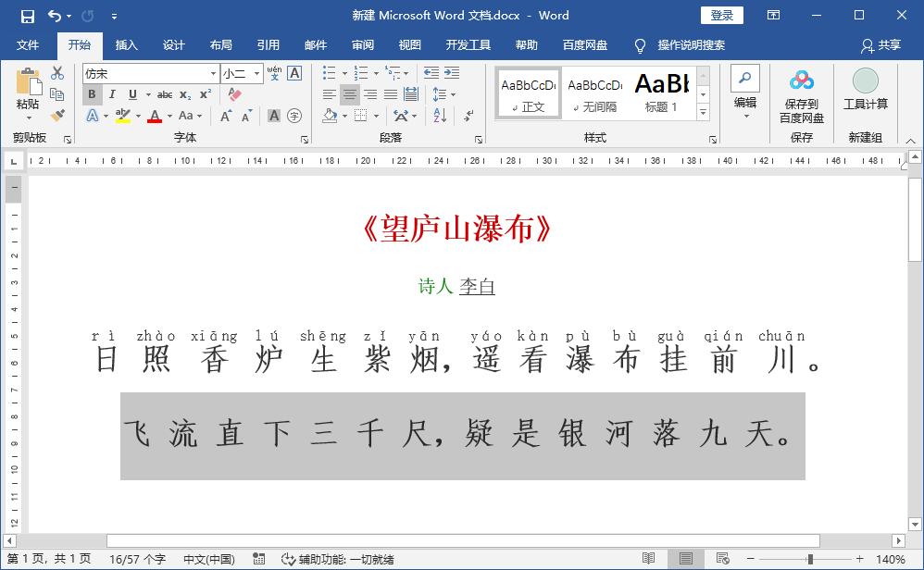This screenshot has width=924, height=570.
Task: Click the sort (排序) icon
Action: coord(440,116)
